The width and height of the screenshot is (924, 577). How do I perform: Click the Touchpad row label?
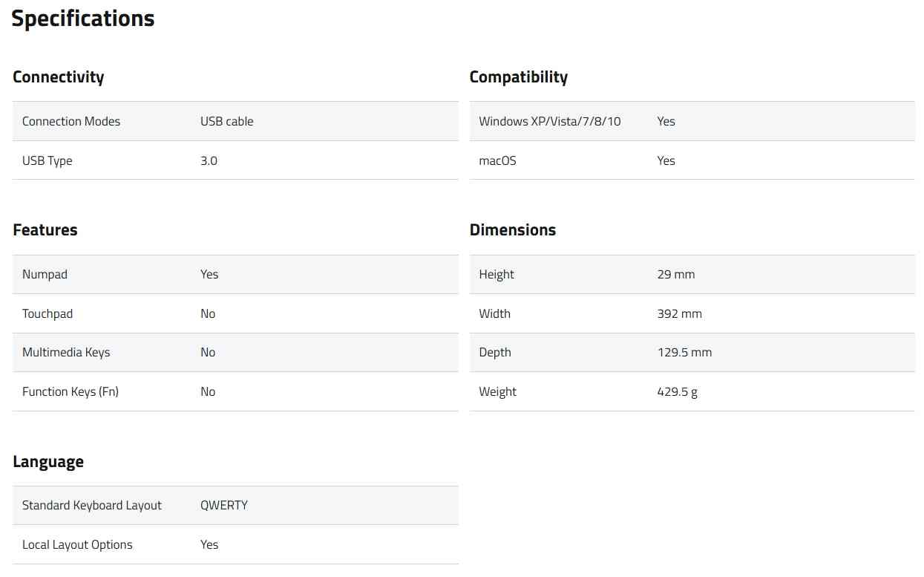(x=47, y=313)
